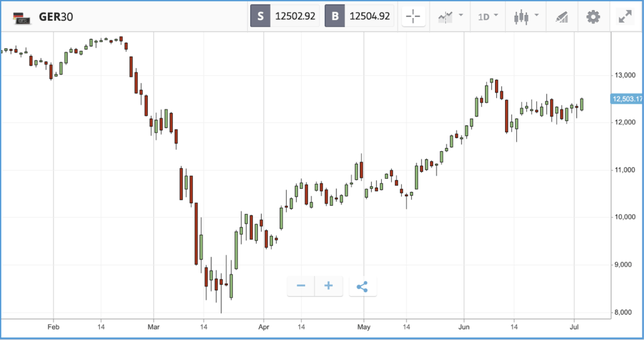Expand the 1D timeframe dropdown
Image resolution: width=644 pixels, height=340 pixels.
pyautogui.click(x=488, y=17)
